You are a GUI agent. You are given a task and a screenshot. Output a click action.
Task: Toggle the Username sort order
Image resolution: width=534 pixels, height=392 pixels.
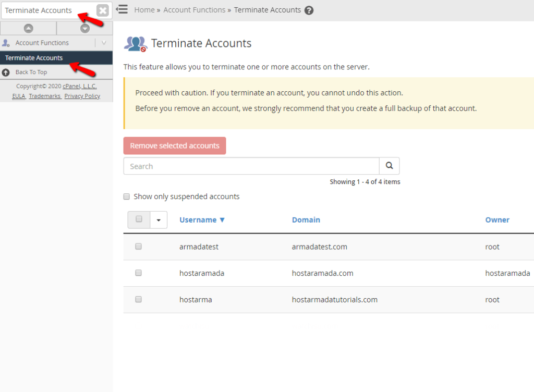[x=202, y=219]
